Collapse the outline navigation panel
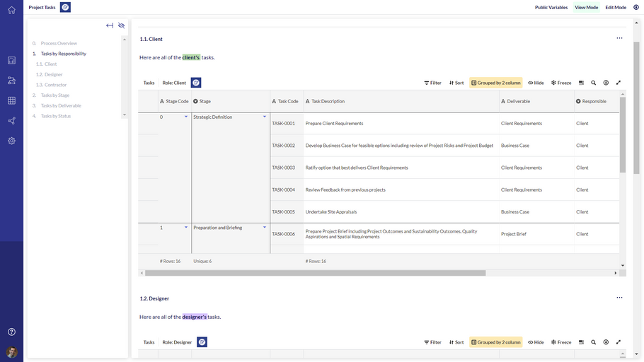 click(x=110, y=25)
